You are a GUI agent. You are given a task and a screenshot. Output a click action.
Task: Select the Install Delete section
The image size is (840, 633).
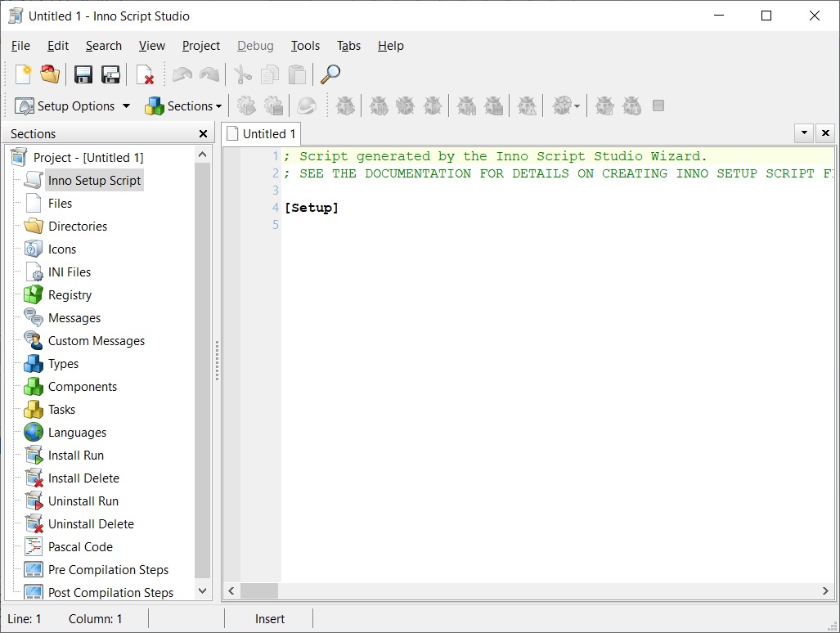click(x=83, y=478)
